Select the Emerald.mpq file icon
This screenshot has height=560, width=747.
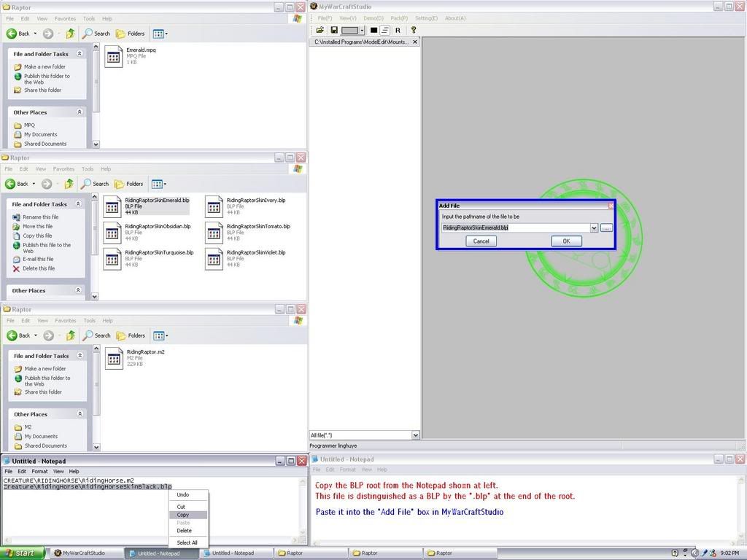tap(113, 57)
